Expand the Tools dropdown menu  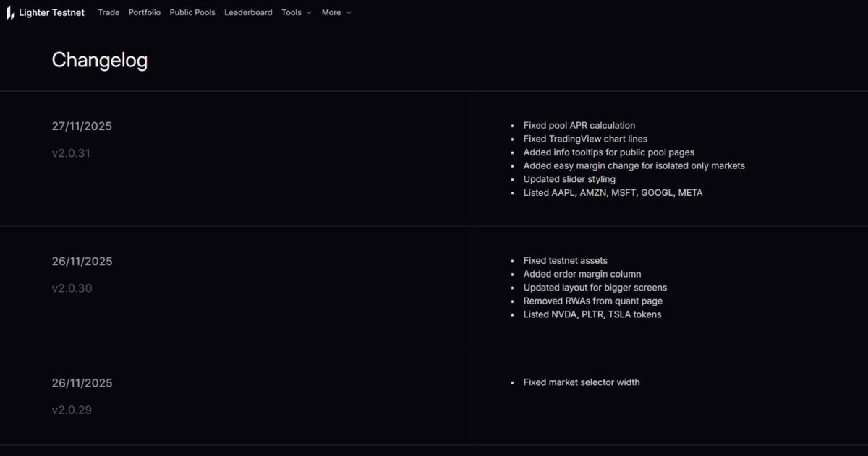click(297, 12)
